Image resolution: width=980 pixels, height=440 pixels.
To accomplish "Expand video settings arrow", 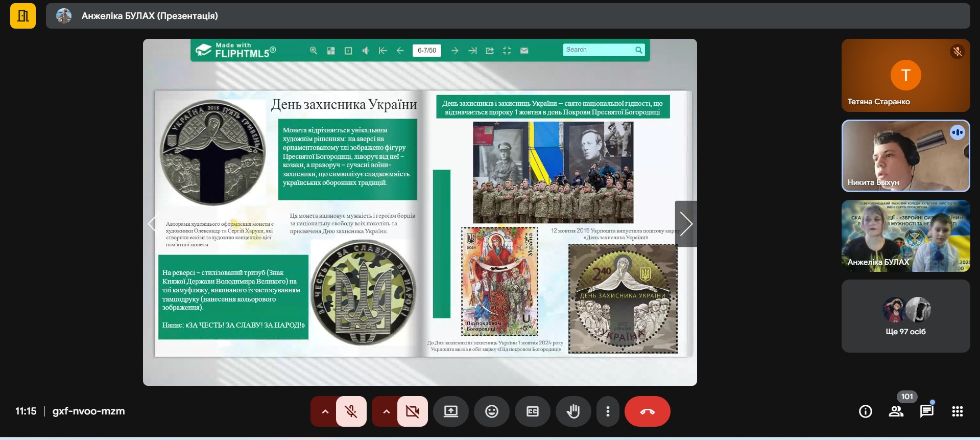I will coord(386,411).
